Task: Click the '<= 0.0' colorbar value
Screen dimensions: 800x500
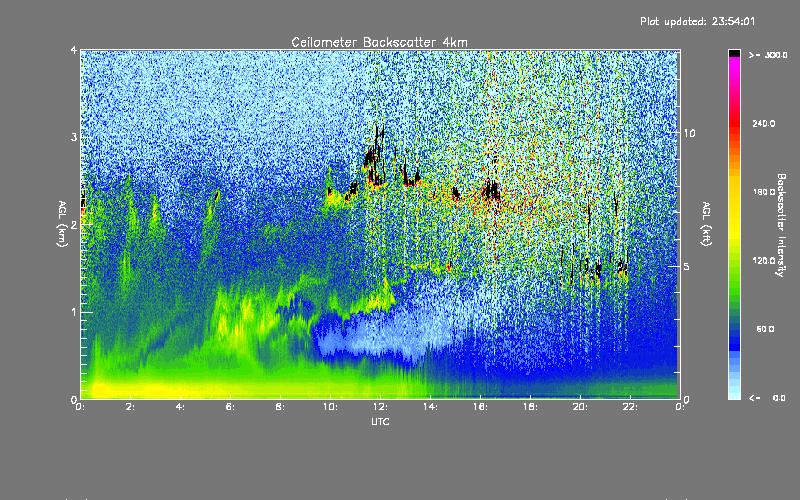Action: [x=767, y=398]
